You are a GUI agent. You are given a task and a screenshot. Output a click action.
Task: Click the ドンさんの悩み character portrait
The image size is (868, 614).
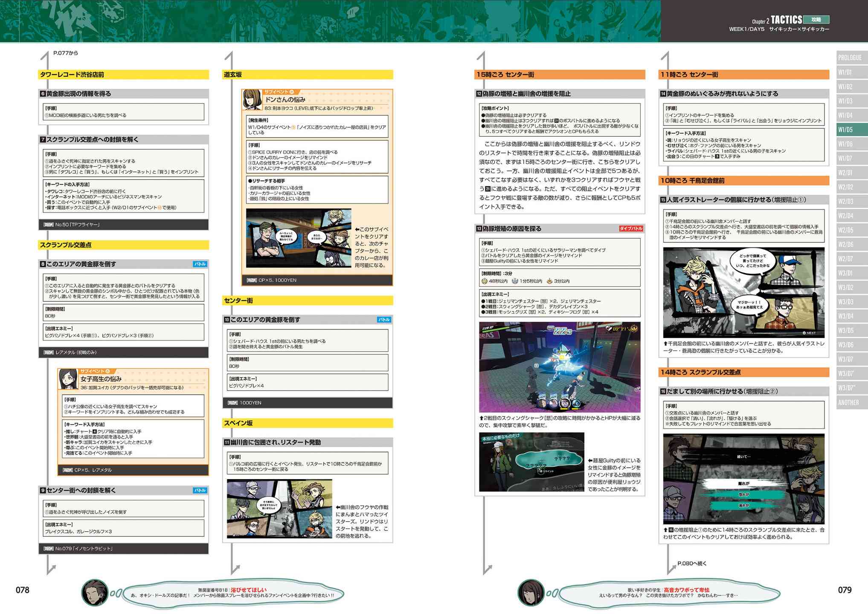tap(252, 100)
